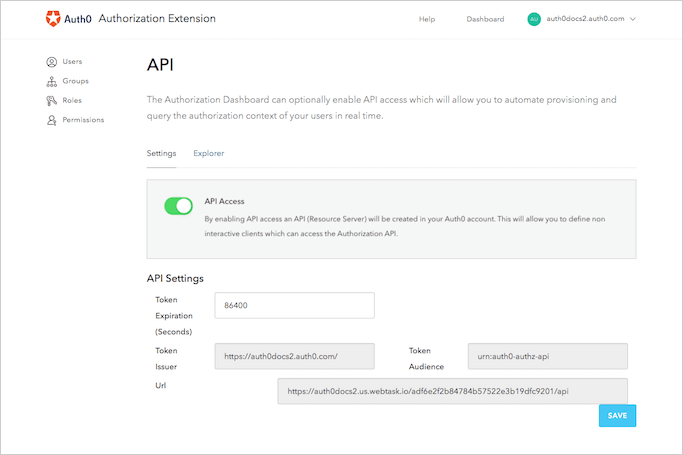Click the Token Audience label

426,358
